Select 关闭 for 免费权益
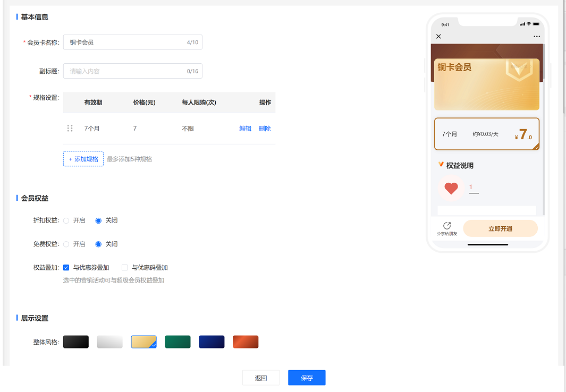The height and width of the screenshot is (392, 566). [x=98, y=244]
